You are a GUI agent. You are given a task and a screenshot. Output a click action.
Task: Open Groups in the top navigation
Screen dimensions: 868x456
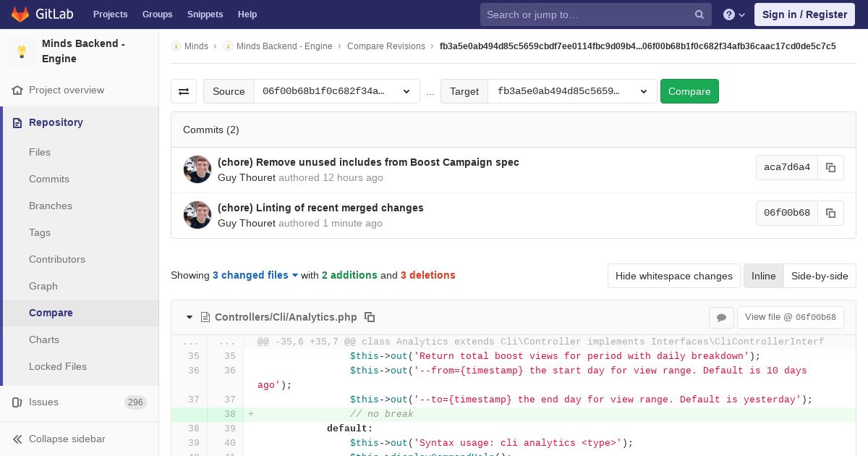click(157, 14)
